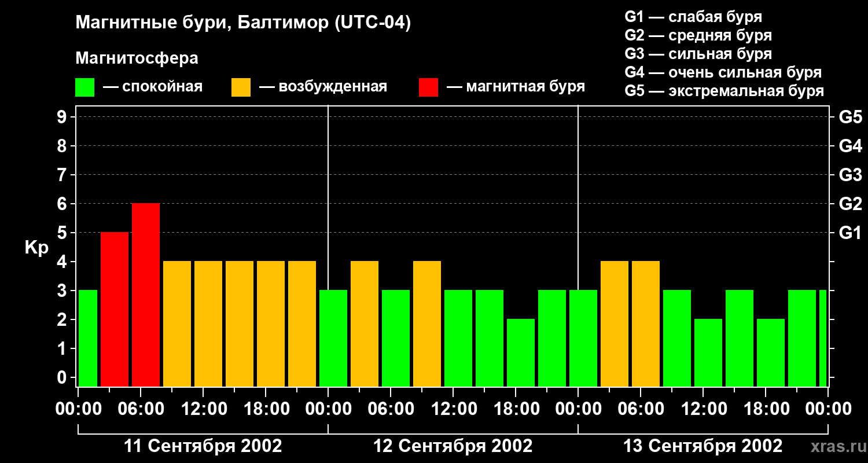This screenshot has width=868, height=463.
Task: Click the green Kp 2 bar on 12 September
Action: point(521,353)
